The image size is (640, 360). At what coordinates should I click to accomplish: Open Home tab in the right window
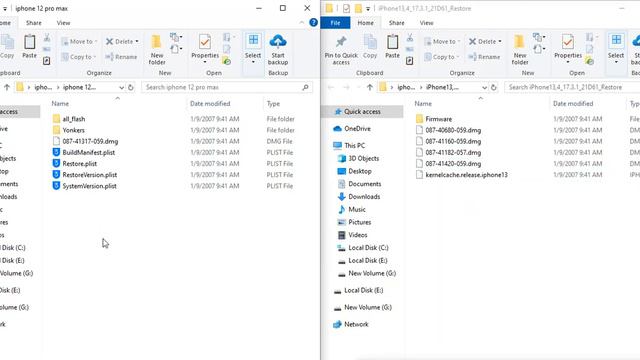tap(365, 23)
